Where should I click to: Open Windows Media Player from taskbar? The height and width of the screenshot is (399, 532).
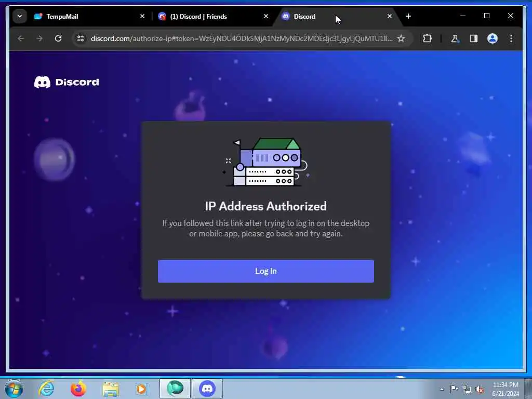click(142, 389)
